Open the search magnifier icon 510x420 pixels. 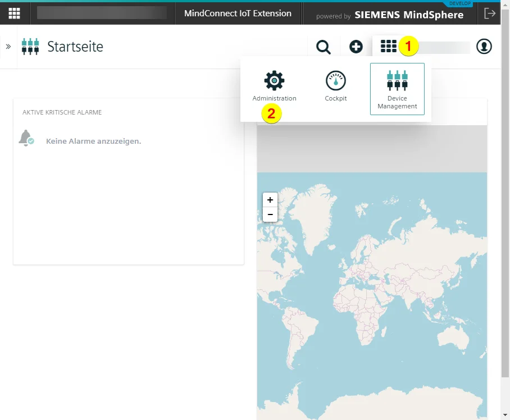pos(324,47)
